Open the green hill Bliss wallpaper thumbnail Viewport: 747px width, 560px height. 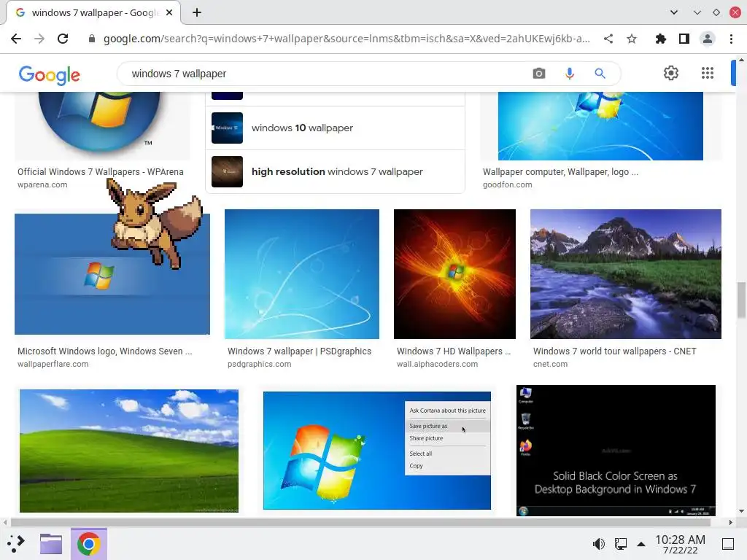129,451
